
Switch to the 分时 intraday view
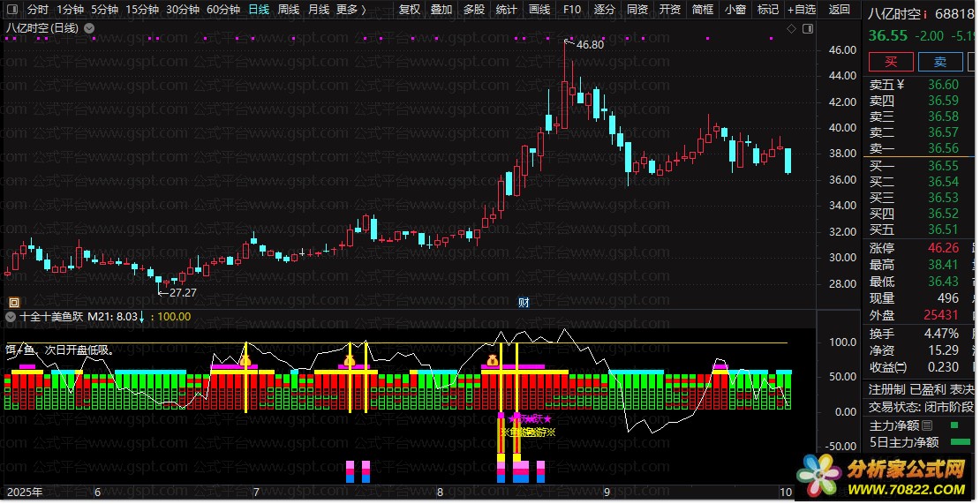(x=37, y=10)
